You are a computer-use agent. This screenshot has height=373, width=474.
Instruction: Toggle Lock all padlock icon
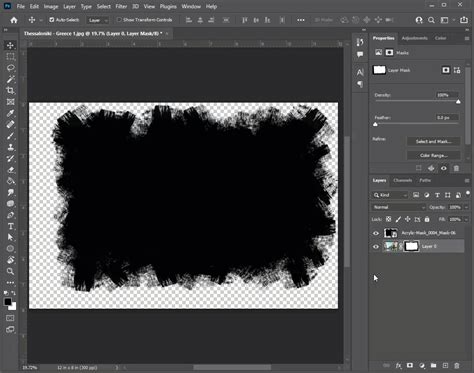pyautogui.click(x=427, y=219)
